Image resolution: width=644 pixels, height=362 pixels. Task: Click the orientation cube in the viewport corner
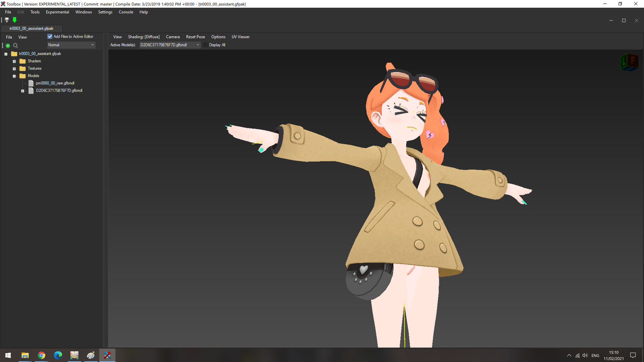tap(629, 62)
